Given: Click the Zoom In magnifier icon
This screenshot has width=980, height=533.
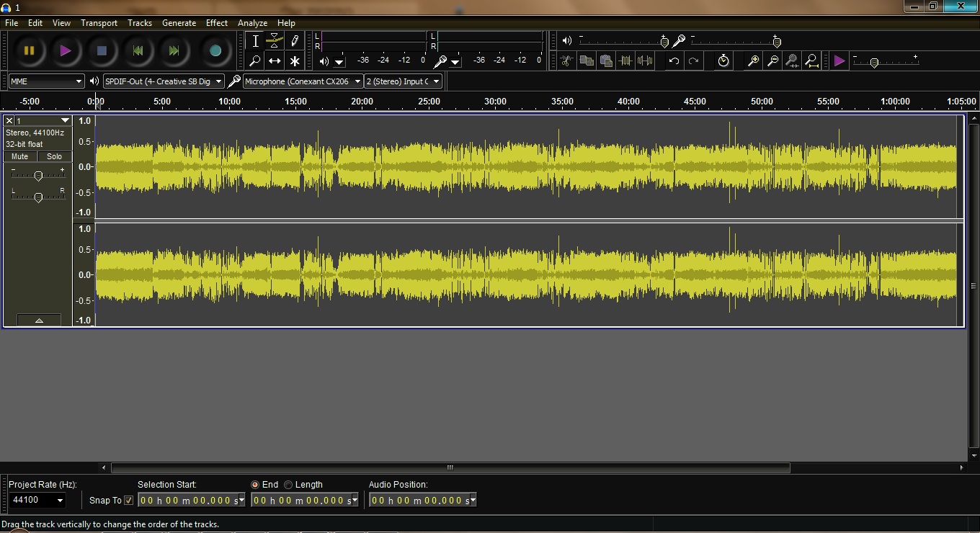Looking at the screenshot, I should (x=753, y=61).
